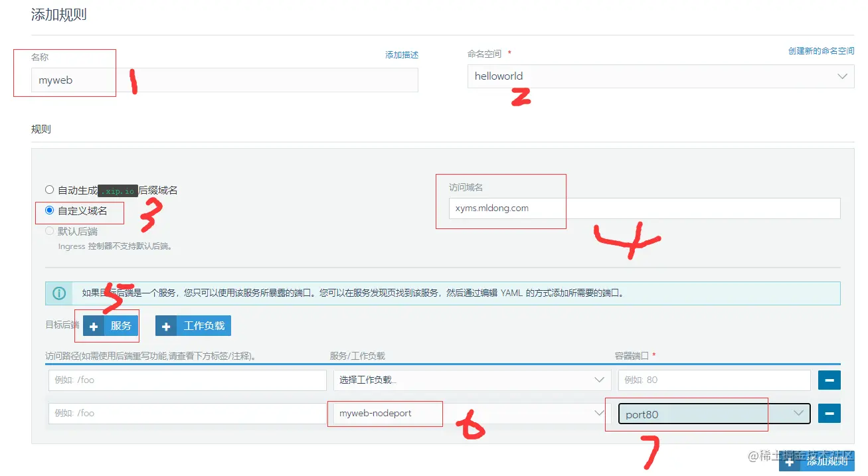Remove the first backend row with minus icon
The height and width of the screenshot is (476, 868).
click(x=829, y=380)
